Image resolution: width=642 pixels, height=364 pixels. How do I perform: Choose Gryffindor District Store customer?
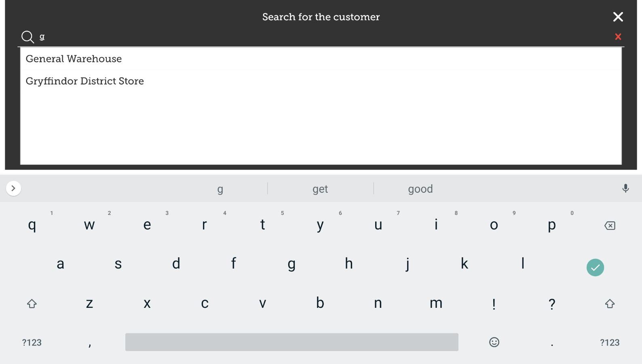84,81
